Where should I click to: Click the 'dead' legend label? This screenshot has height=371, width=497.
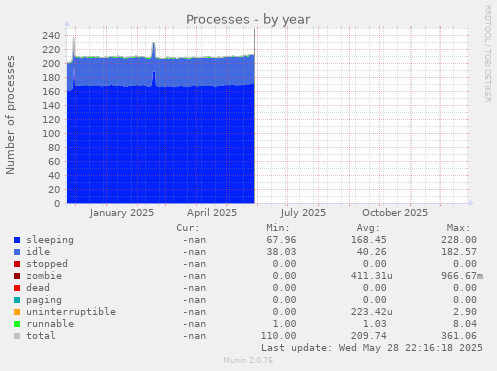(x=38, y=288)
